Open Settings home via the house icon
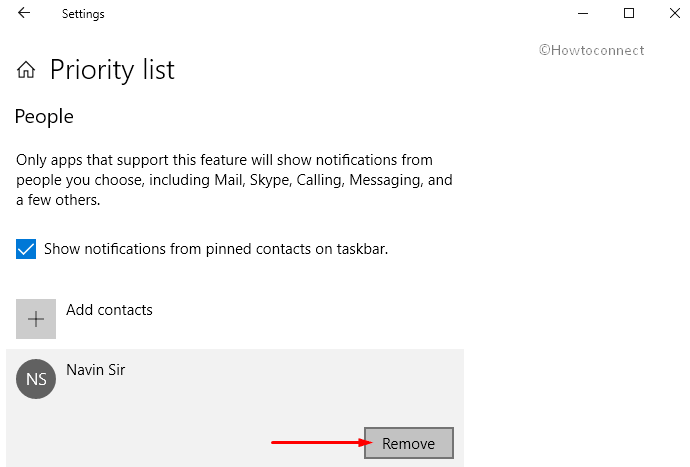Viewport: 690px width, 467px height. pyautogui.click(x=26, y=70)
